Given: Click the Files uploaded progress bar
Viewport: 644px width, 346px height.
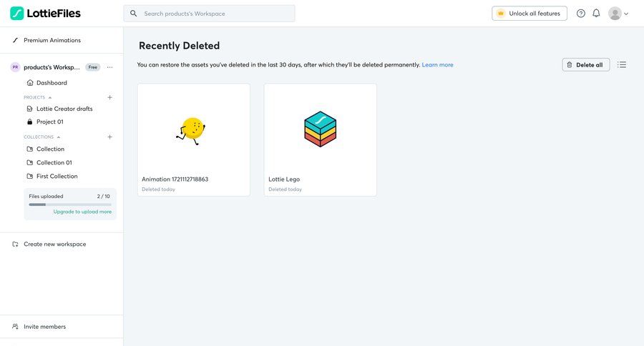Looking at the screenshot, I should (70, 204).
